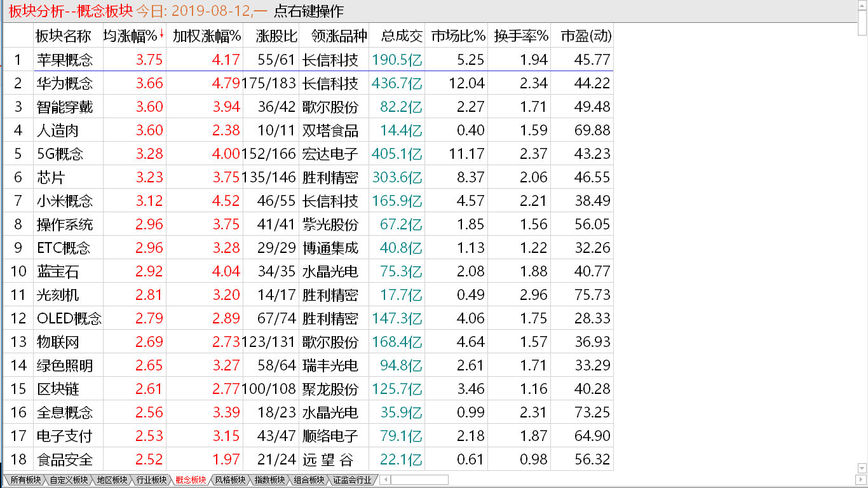Open the 指数板块 tab

coord(269,480)
